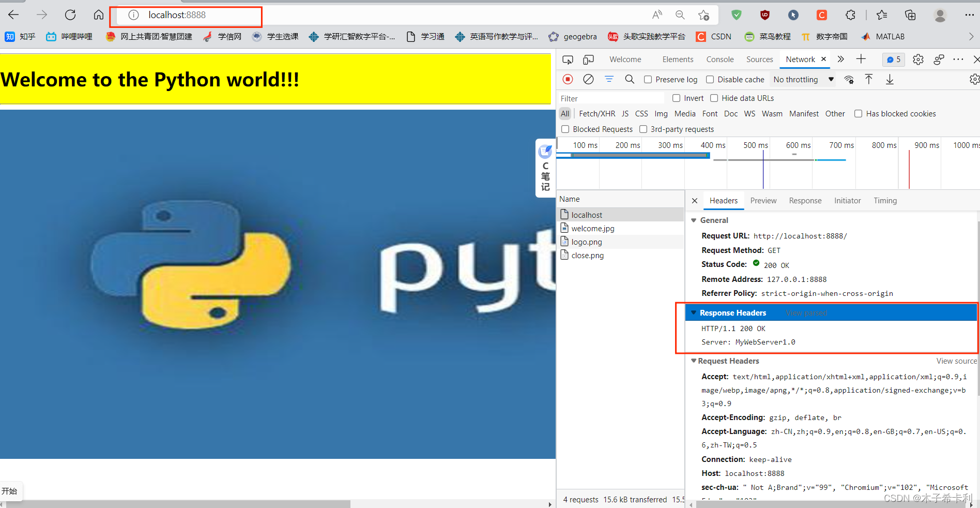
Task: Toggle the network filter funnel icon
Action: pyautogui.click(x=609, y=79)
